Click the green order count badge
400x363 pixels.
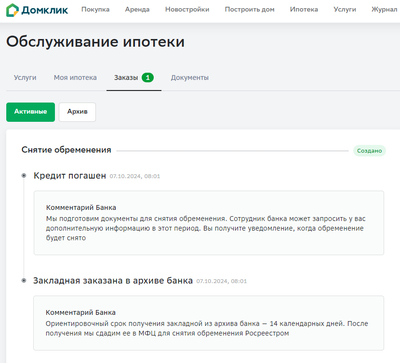tap(148, 78)
